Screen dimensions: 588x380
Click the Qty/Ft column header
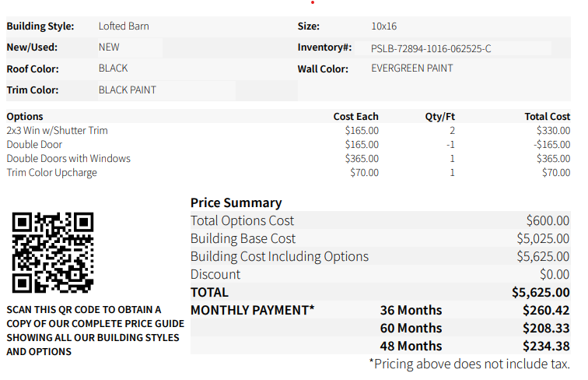440,117
